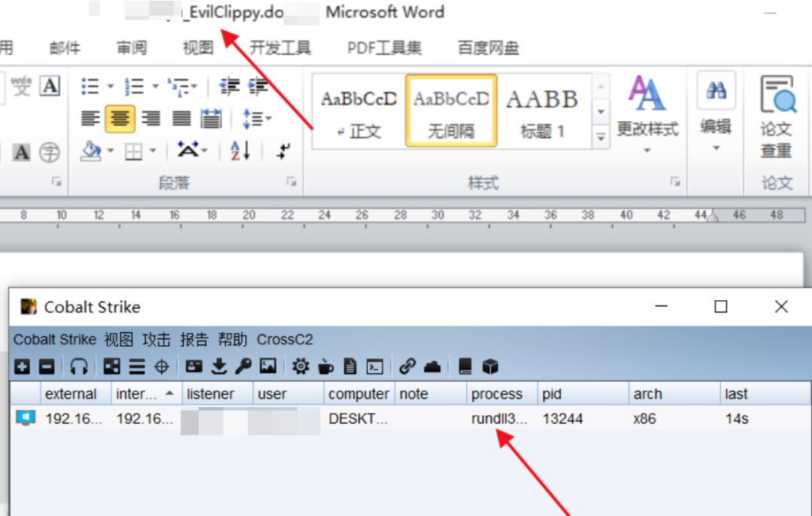The image size is (812, 516).
Task: Click the Java applet coffee cup icon
Action: pos(326,366)
